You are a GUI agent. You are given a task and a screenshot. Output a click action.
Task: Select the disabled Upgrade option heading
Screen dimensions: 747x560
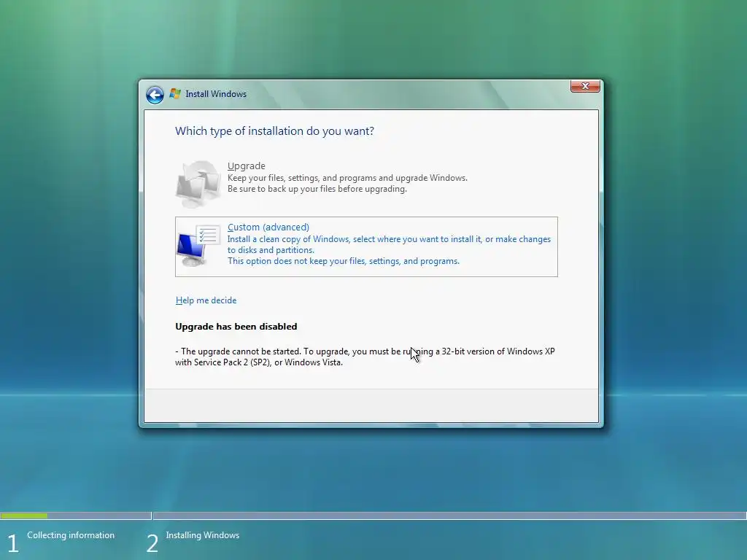[x=247, y=166]
